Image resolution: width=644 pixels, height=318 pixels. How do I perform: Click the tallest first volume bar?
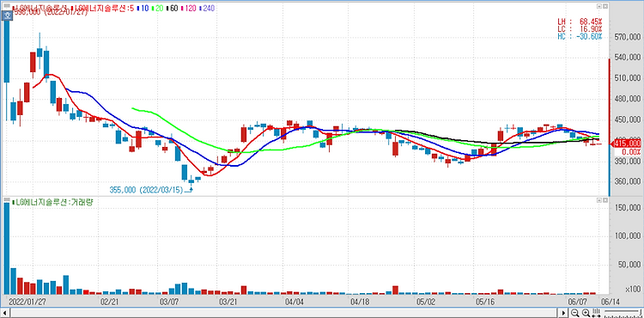[x=7, y=248]
